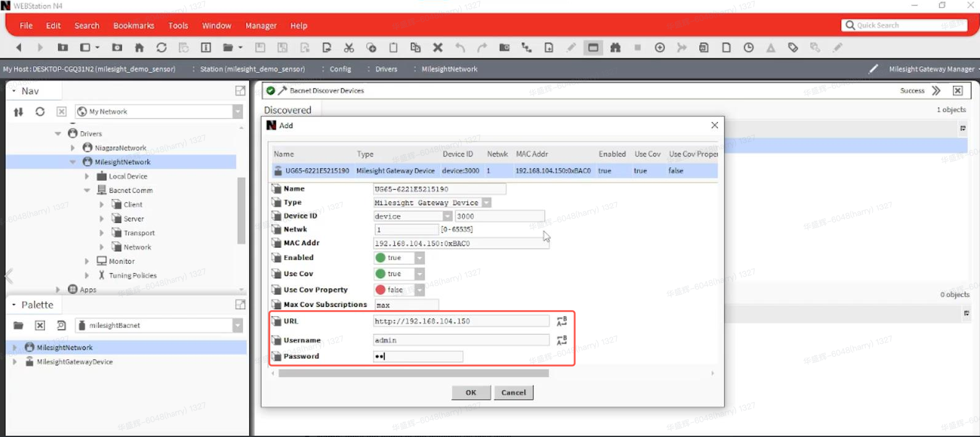The image size is (980, 437).
Task: Click the Nav tree updown arrows icon
Action: (x=19, y=112)
